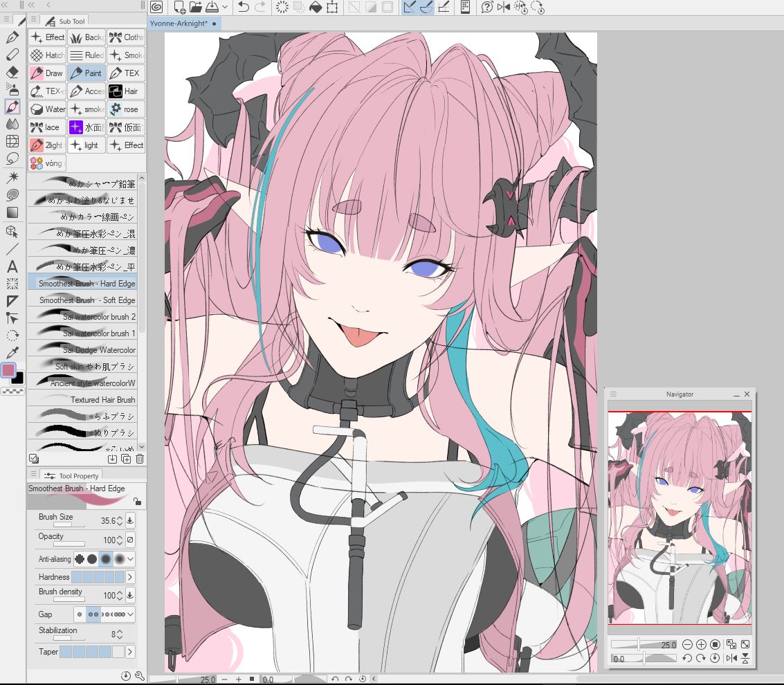Viewport: 784px width, 685px height.
Task: Select the Pen tool in the tool palette
Action: click(12, 37)
